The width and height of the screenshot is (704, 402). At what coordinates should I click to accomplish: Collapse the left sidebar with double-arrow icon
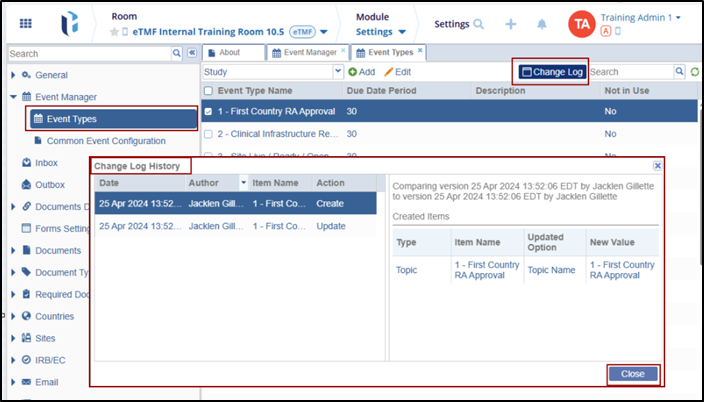191,53
